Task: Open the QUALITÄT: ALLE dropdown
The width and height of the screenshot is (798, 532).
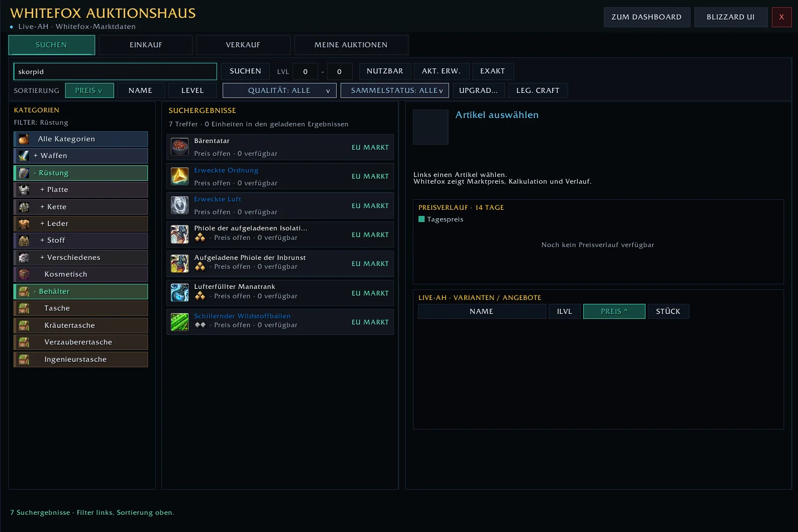Action: pos(279,90)
